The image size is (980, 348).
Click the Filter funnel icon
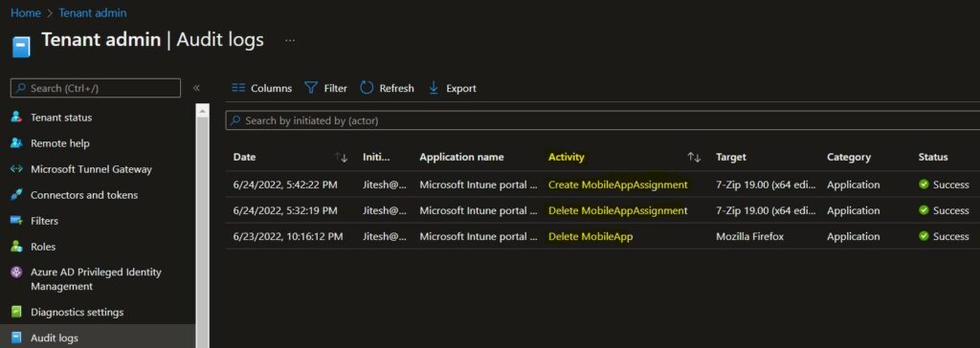pos(311,88)
